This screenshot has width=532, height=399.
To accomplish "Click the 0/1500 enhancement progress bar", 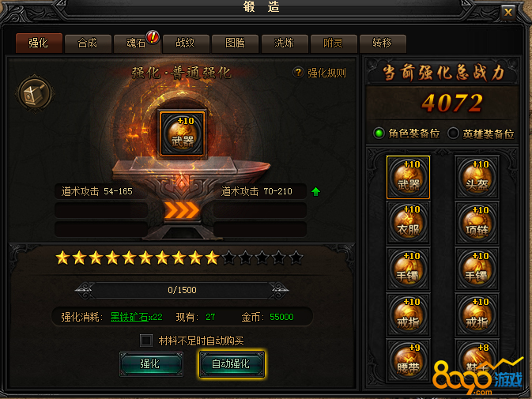I will pos(182,290).
